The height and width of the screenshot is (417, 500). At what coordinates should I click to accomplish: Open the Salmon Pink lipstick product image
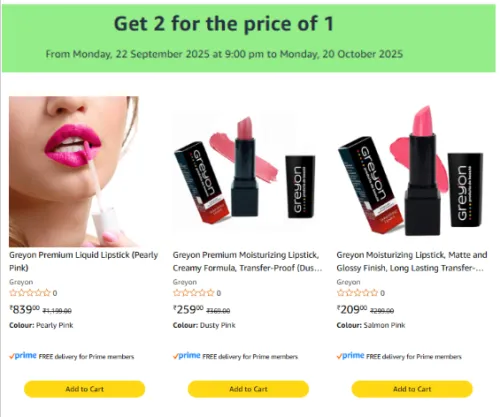tap(411, 171)
